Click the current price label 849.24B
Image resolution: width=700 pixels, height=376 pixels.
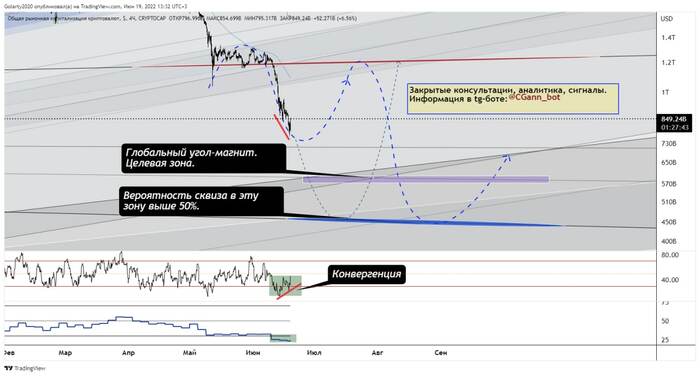tap(674, 119)
